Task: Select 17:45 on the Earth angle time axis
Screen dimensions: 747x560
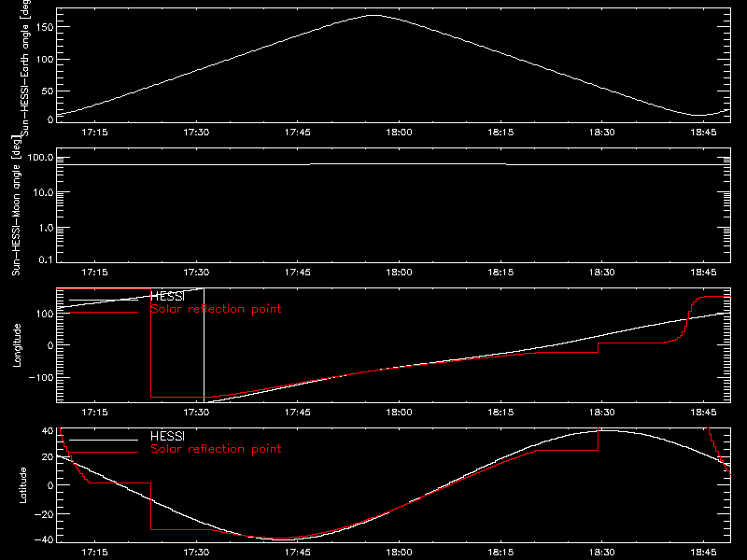Action: point(297,132)
